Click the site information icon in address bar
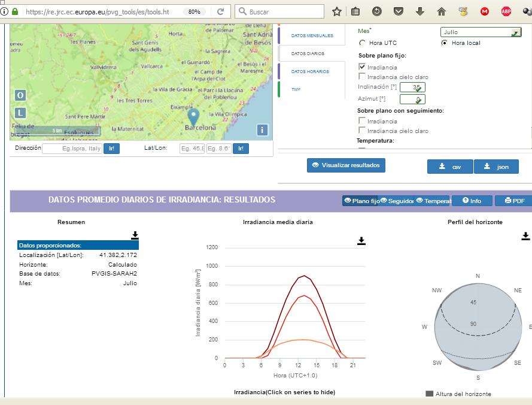The width and height of the screenshot is (532, 405). pyautogui.click(x=4, y=11)
